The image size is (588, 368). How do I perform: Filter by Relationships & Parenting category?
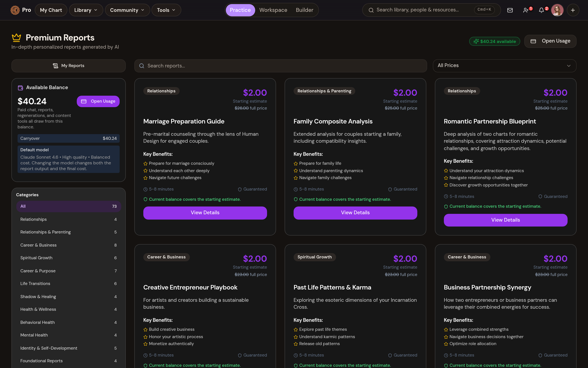click(x=69, y=232)
